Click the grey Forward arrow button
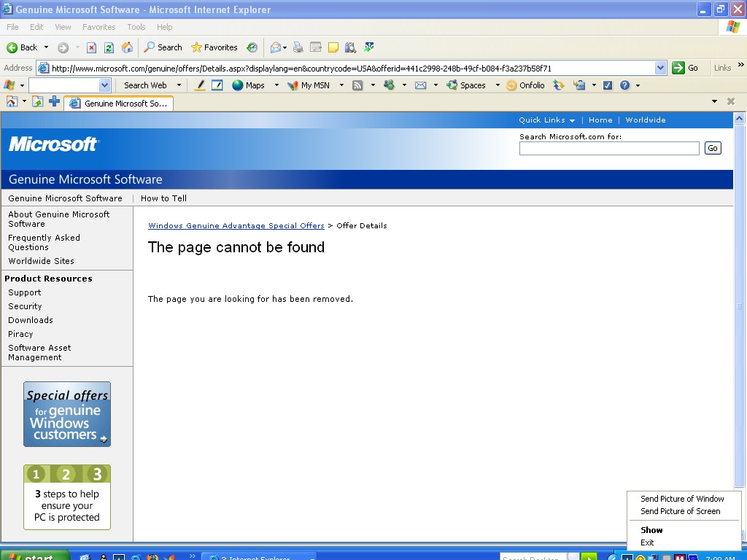The image size is (747, 560). pyautogui.click(x=63, y=47)
